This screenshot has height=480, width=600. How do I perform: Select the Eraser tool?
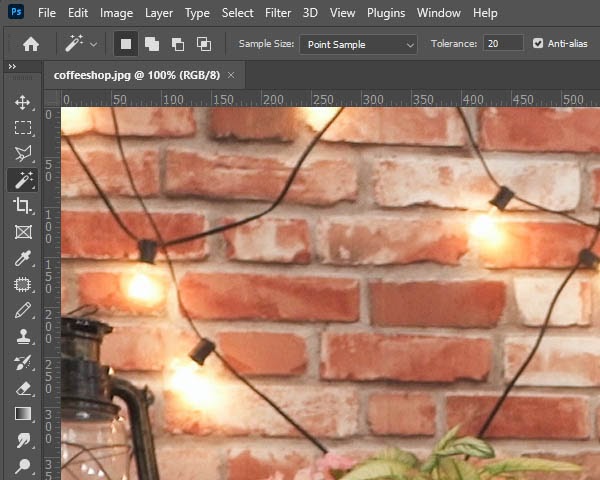click(x=22, y=388)
